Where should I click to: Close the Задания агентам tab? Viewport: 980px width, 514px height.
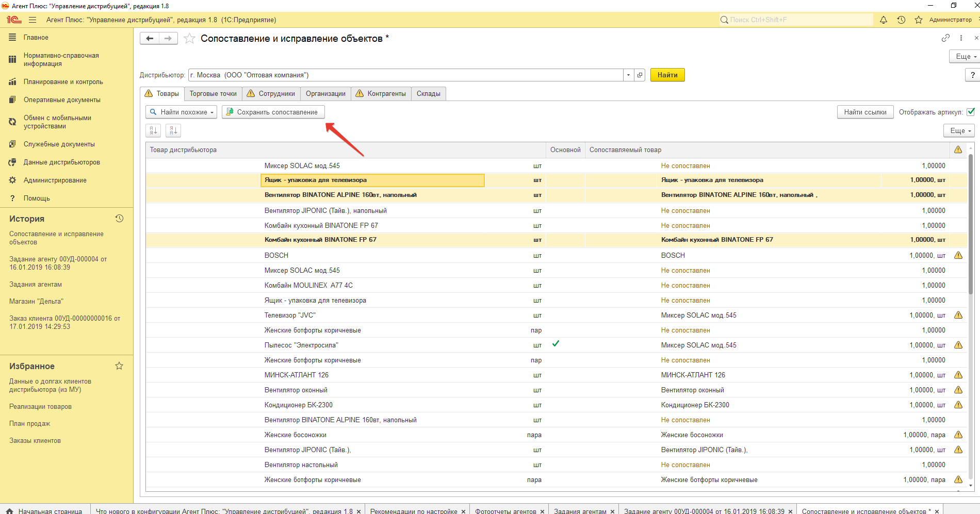(612, 511)
